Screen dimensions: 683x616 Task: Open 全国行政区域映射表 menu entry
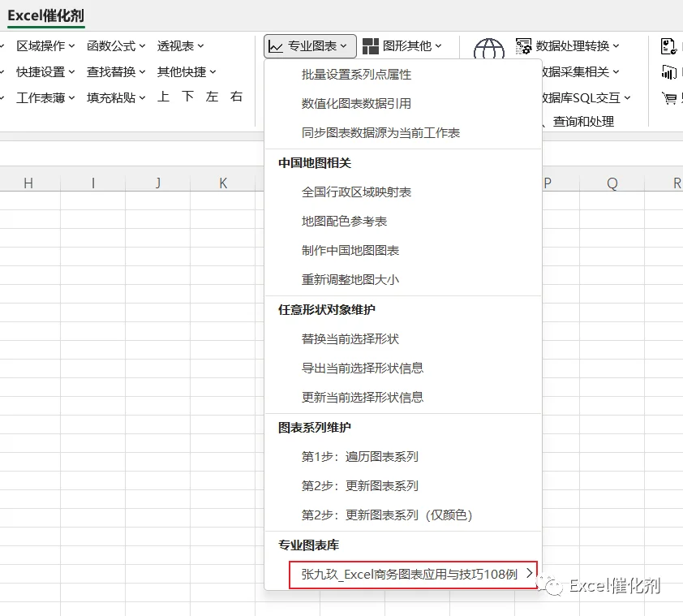(x=403, y=192)
